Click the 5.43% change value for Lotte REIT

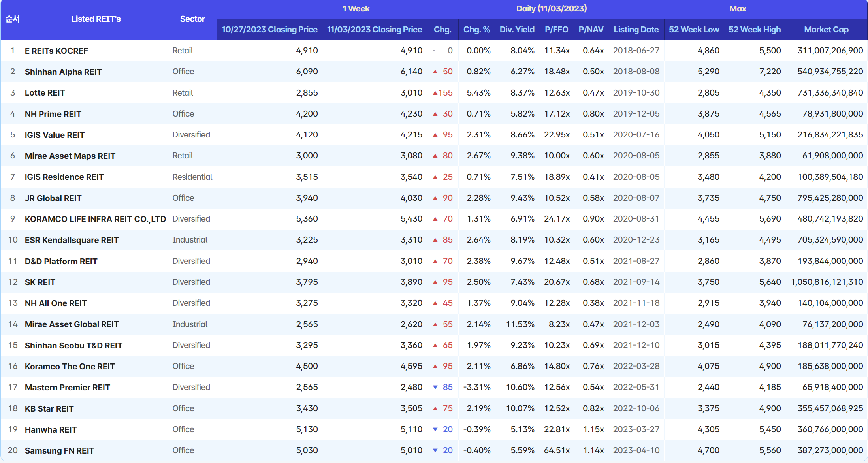pyautogui.click(x=478, y=93)
